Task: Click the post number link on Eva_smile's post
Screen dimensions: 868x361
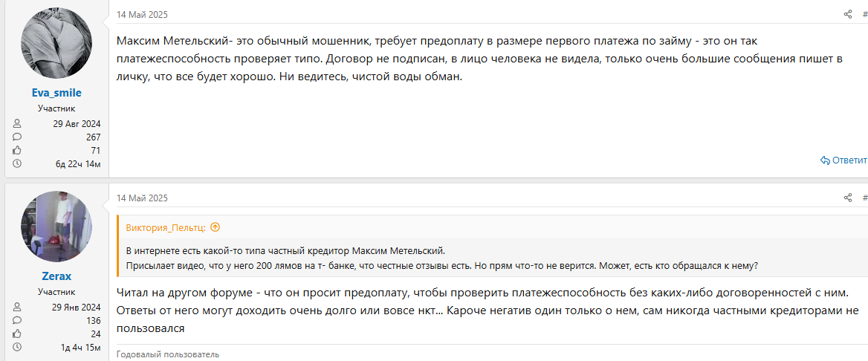Action: pyautogui.click(x=864, y=14)
